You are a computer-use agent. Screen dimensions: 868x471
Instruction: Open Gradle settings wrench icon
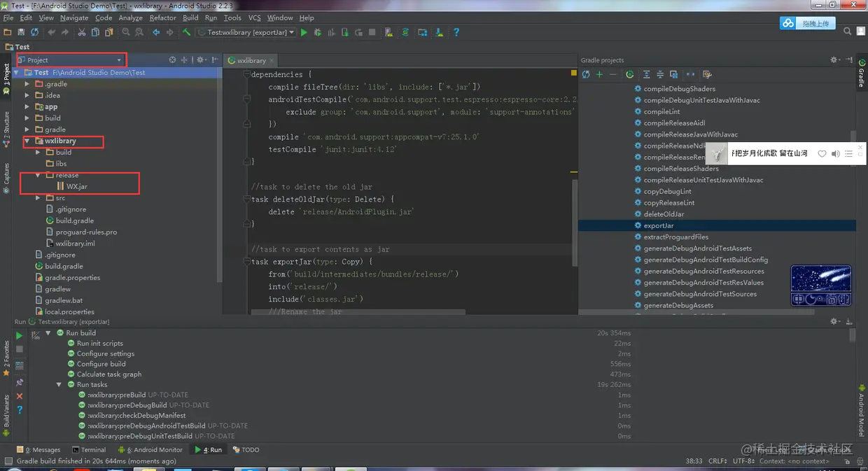[x=707, y=74]
